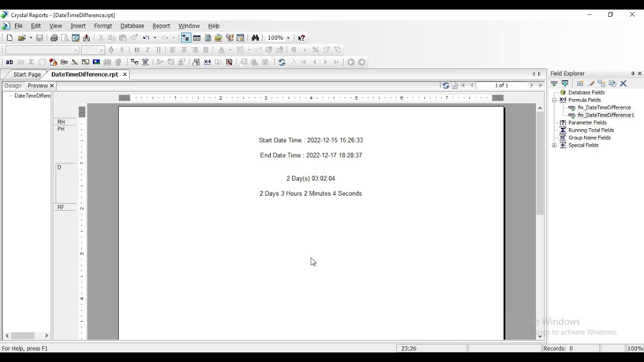Image resolution: width=644 pixels, height=362 pixels.
Task: Click the page number field '1 of 1'
Action: click(501, 85)
